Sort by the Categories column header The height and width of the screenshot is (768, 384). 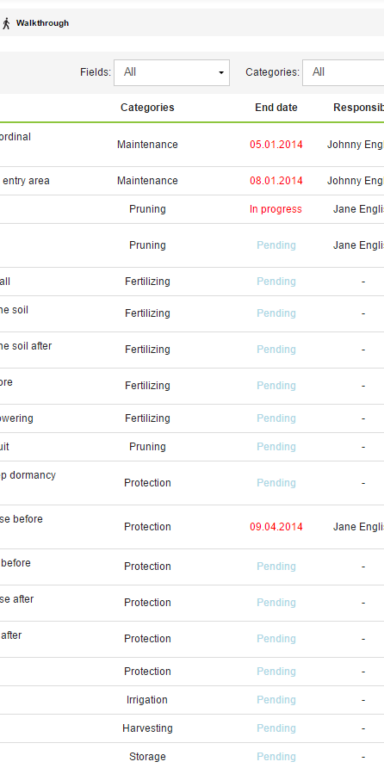click(147, 107)
